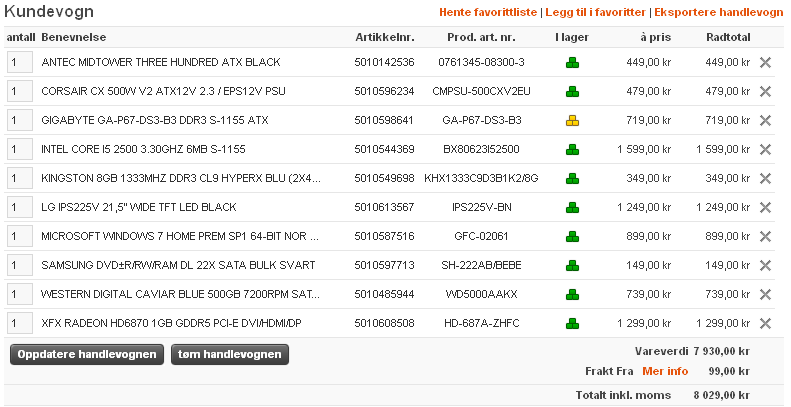
Task: Click the Kundevogn page heading
Action: tap(49, 12)
